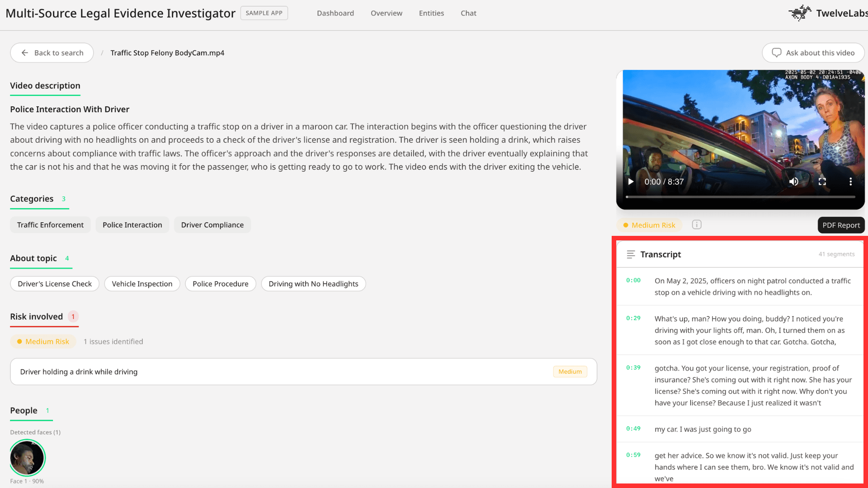This screenshot has height=488, width=868.
Task: Enter fullscreen video mode
Action: (822, 182)
